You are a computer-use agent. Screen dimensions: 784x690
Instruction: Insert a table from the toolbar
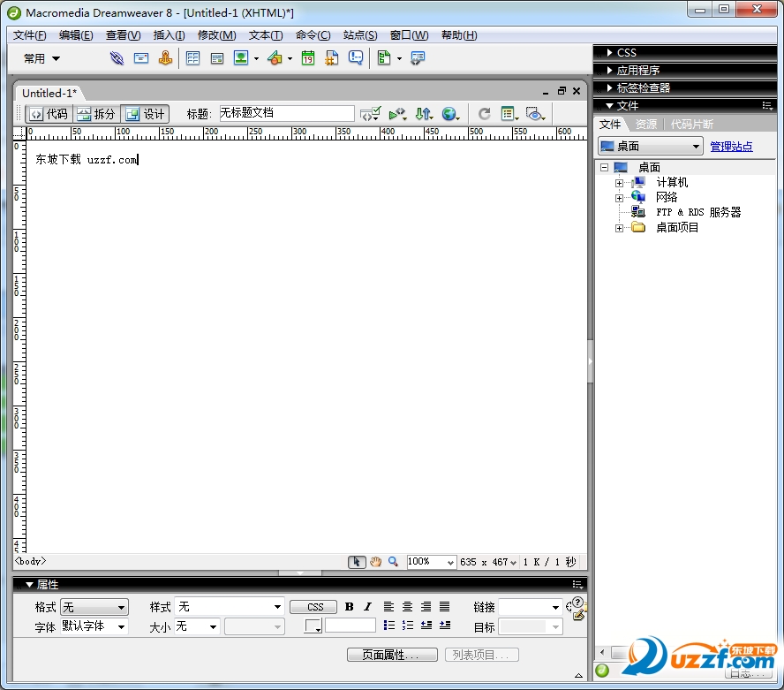tap(193, 58)
